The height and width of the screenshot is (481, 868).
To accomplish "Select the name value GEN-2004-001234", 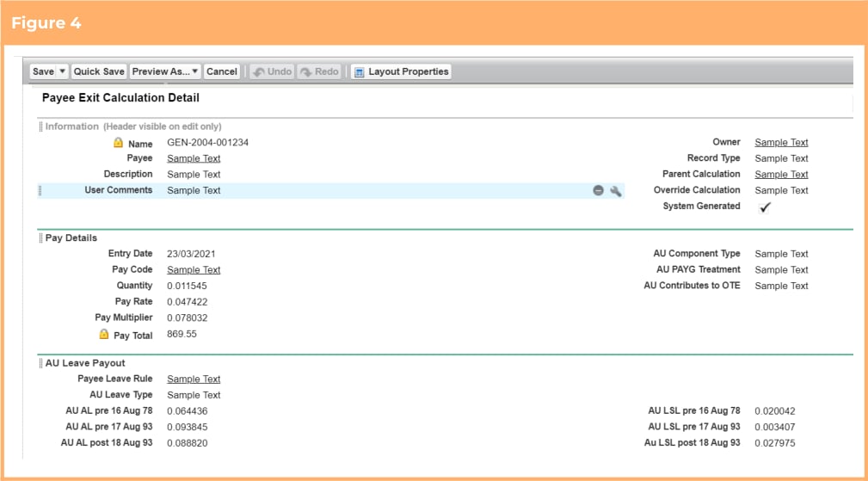I will (207, 142).
